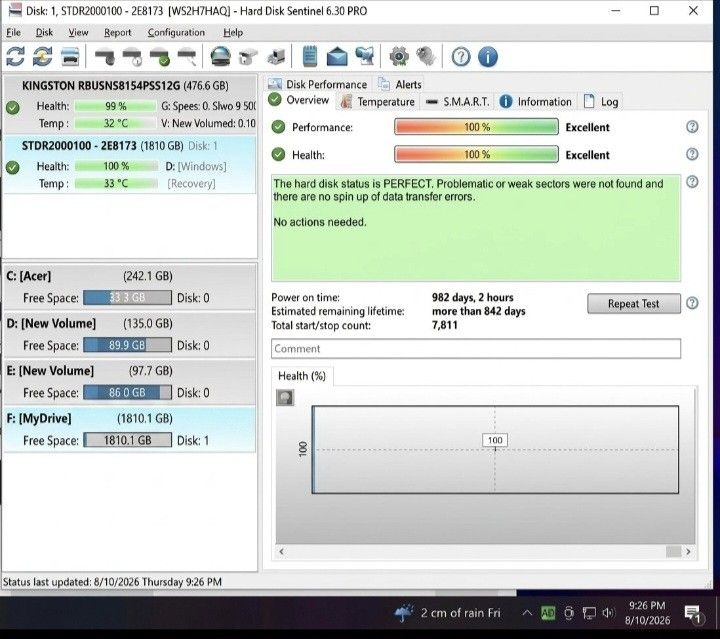The height and width of the screenshot is (639, 720).
Task: Open the Disk menu
Action: tap(44, 33)
